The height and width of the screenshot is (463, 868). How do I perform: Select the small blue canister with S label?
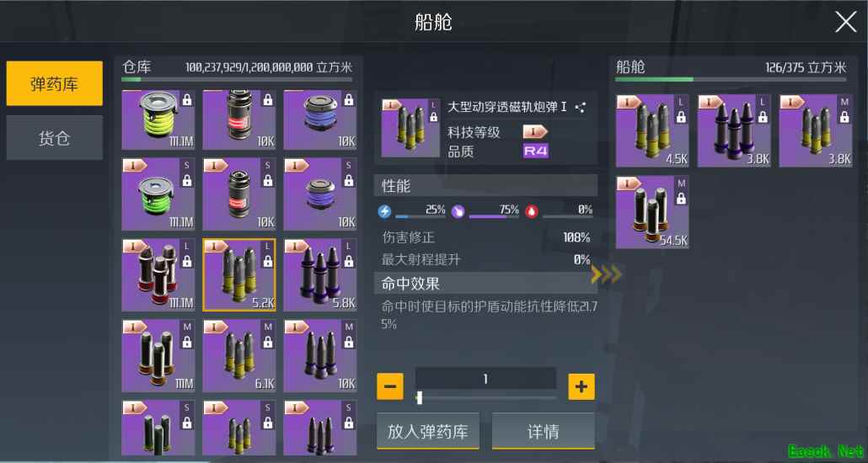320,194
